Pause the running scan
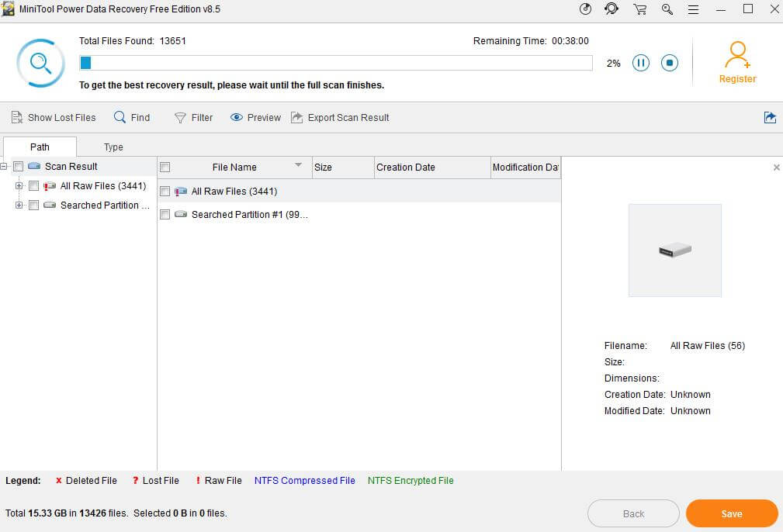 coord(640,63)
